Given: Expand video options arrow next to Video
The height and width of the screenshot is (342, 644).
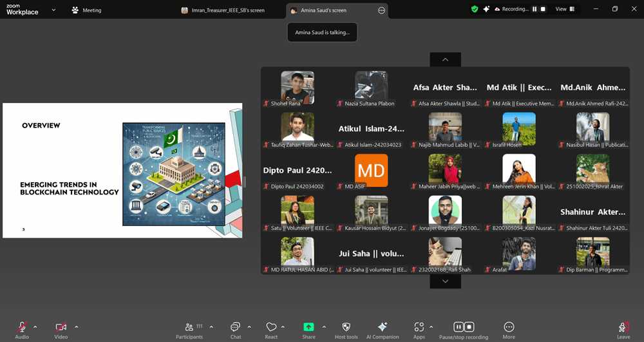Looking at the screenshot, I should 76,327.
